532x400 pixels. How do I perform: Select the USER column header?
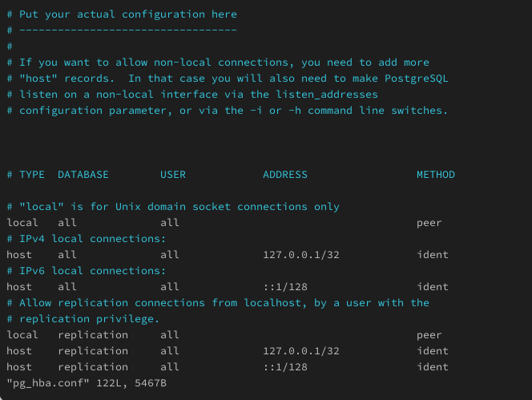coord(173,175)
